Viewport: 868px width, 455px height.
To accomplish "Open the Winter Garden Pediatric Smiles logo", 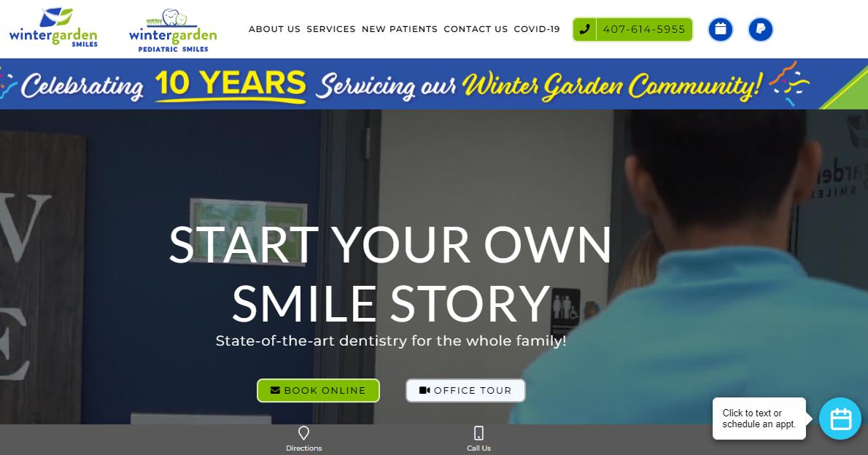I will 173,31.
